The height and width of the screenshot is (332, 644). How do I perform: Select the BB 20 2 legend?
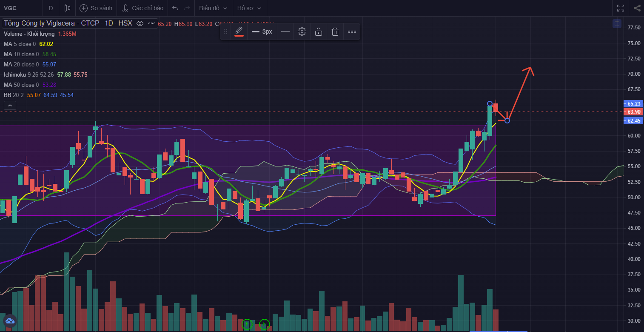(14, 95)
